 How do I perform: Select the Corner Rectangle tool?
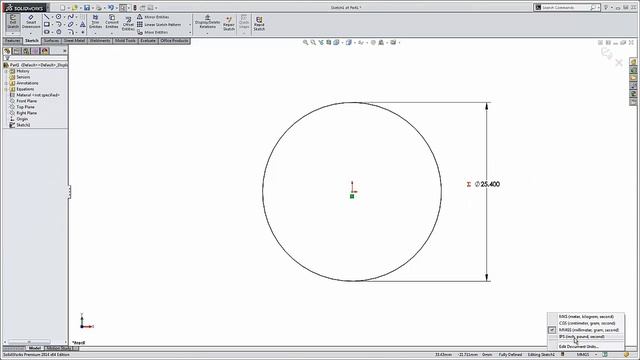click(x=47, y=24)
